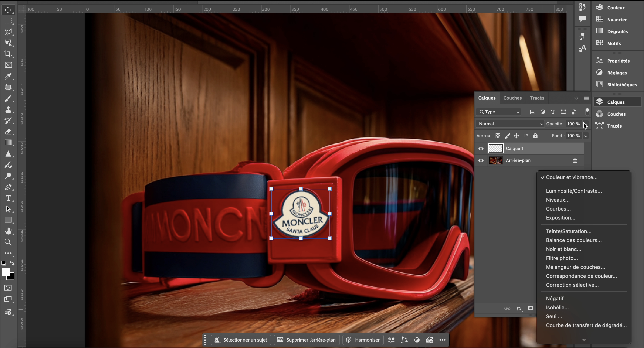This screenshot has height=348, width=644.
Task: Switch to the Couches tab
Action: click(x=512, y=98)
